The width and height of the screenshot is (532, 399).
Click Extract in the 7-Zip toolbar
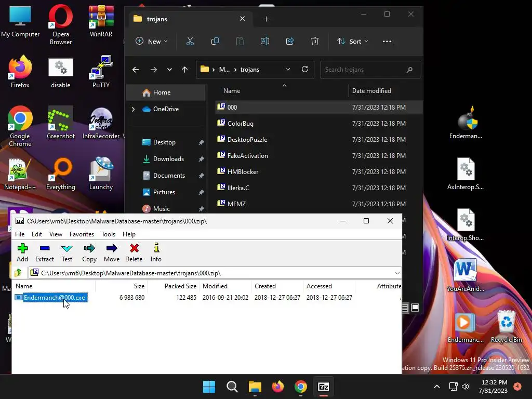(45, 253)
